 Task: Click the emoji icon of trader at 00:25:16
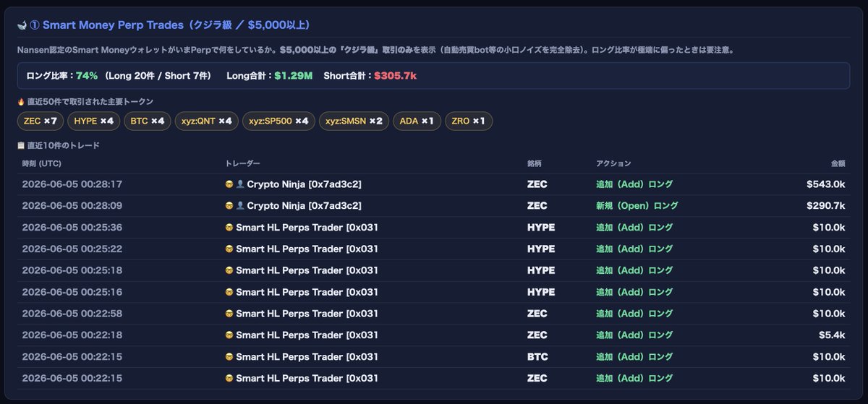[x=229, y=293]
